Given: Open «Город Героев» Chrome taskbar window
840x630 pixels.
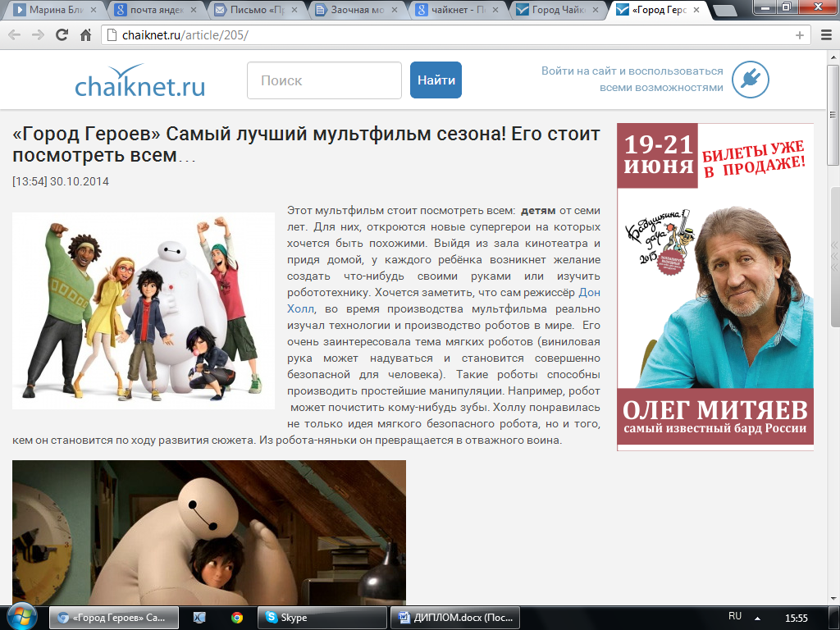Looking at the screenshot, I should pyautogui.click(x=113, y=618).
